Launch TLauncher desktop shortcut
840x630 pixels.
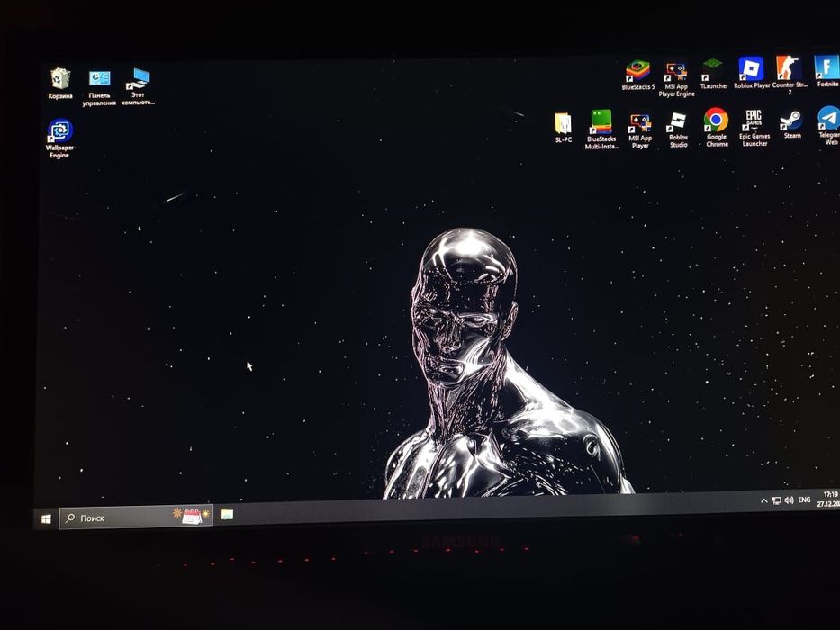714,74
